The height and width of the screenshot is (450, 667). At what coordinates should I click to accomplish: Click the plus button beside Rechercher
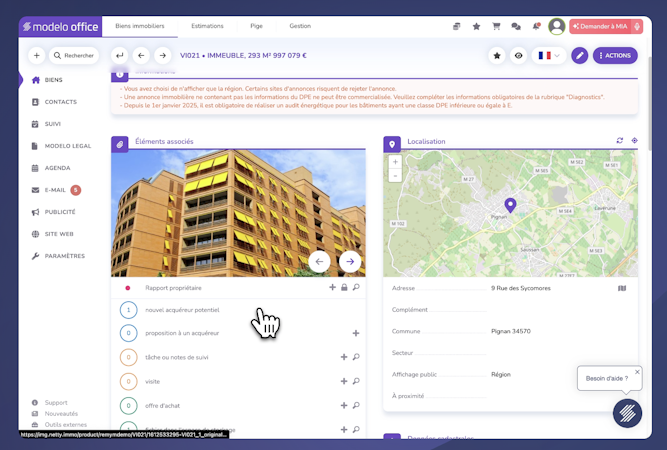point(37,55)
